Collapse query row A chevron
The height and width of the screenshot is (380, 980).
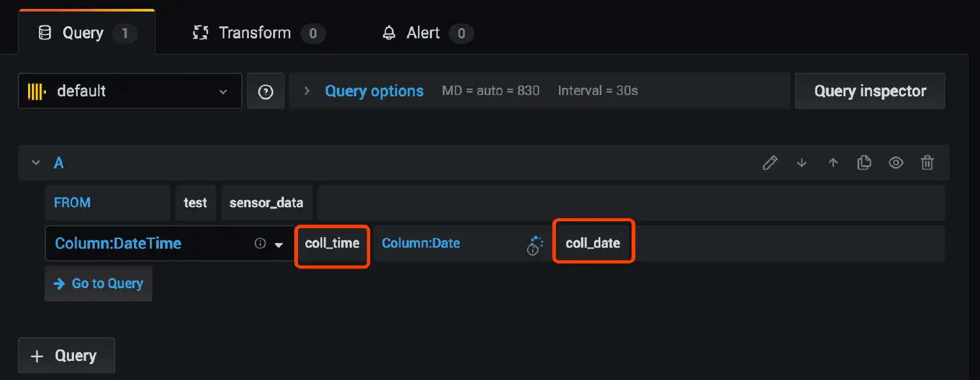coord(36,163)
